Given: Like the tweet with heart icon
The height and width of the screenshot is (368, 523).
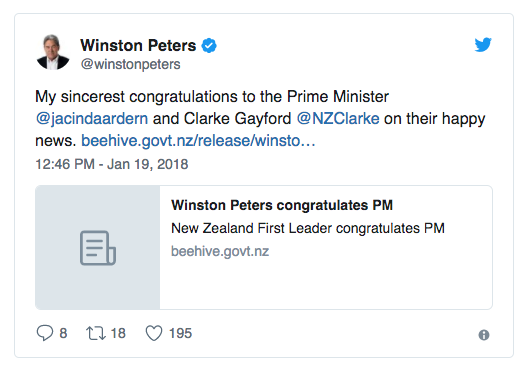Looking at the screenshot, I should pos(154,333).
